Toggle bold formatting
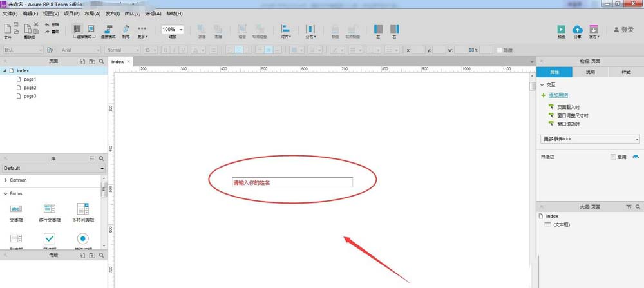Screen dimensions: 644x288 [165, 50]
